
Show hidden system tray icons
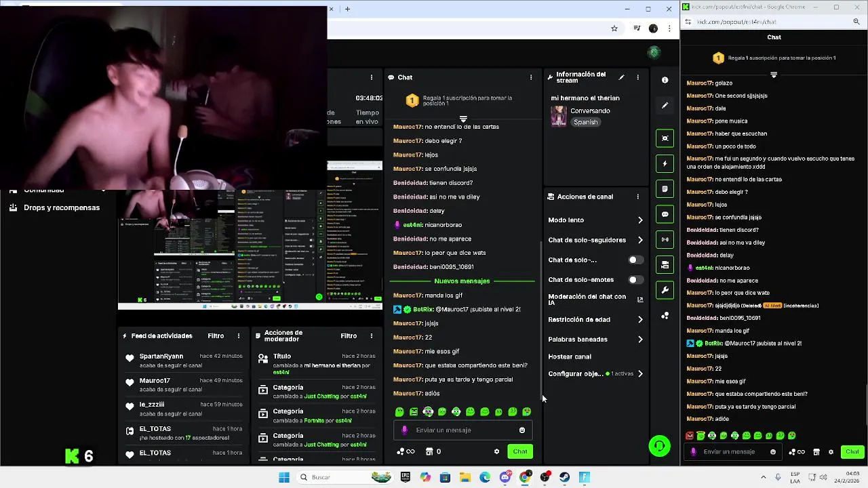click(x=763, y=477)
